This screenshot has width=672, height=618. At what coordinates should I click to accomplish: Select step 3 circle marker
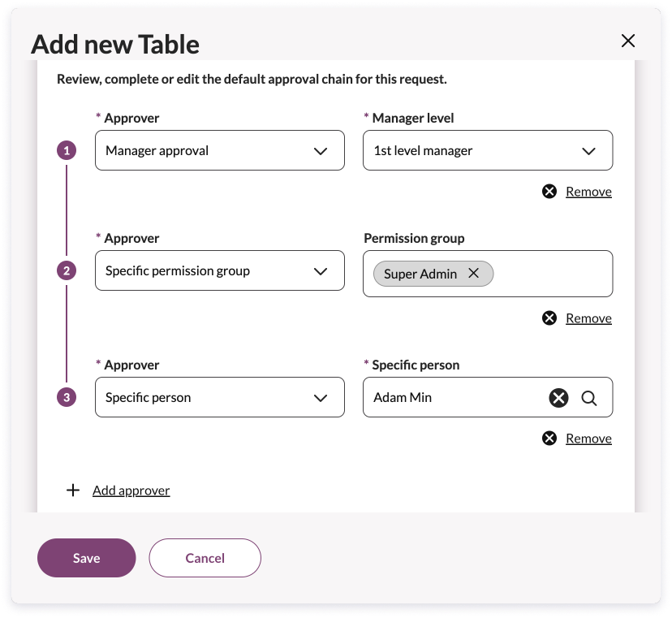tap(67, 398)
